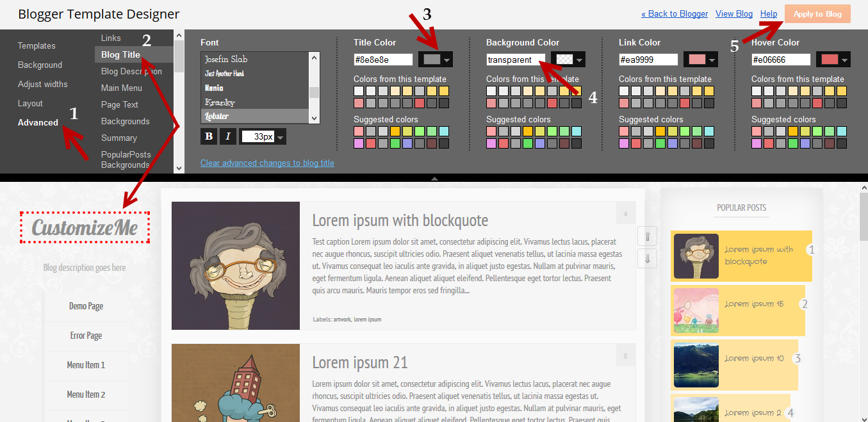This screenshot has height=422, width=868.
Task: Choose PopularPosts Backgrounds in submenu
Action: point(126,159)
